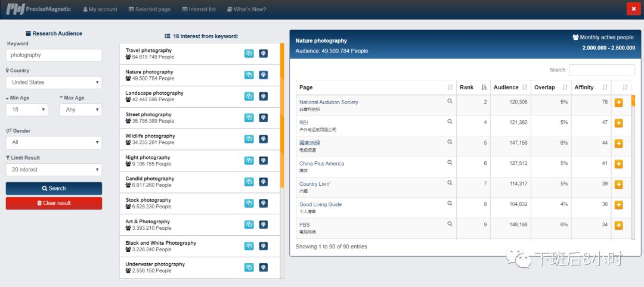Click the copy icon for Travel photography
The image size is (644, 287).
(x=249, y=54)
